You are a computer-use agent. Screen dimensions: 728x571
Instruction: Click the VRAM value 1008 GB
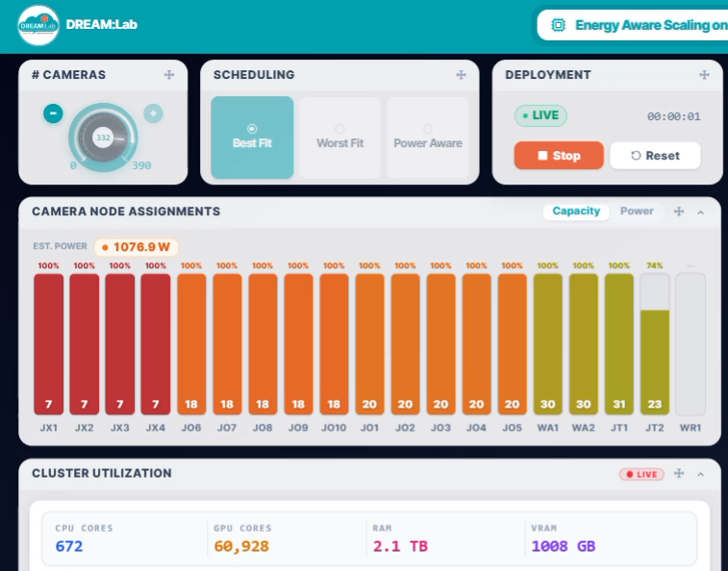(564, 546)
